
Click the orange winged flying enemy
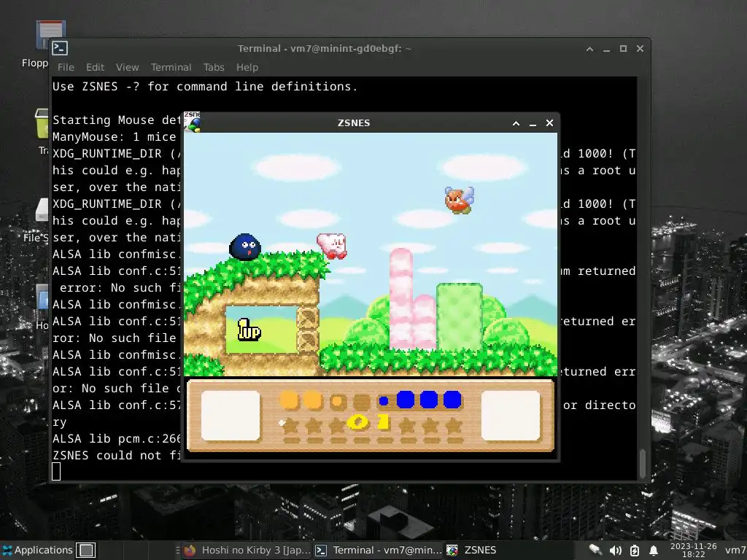(460, 200)
